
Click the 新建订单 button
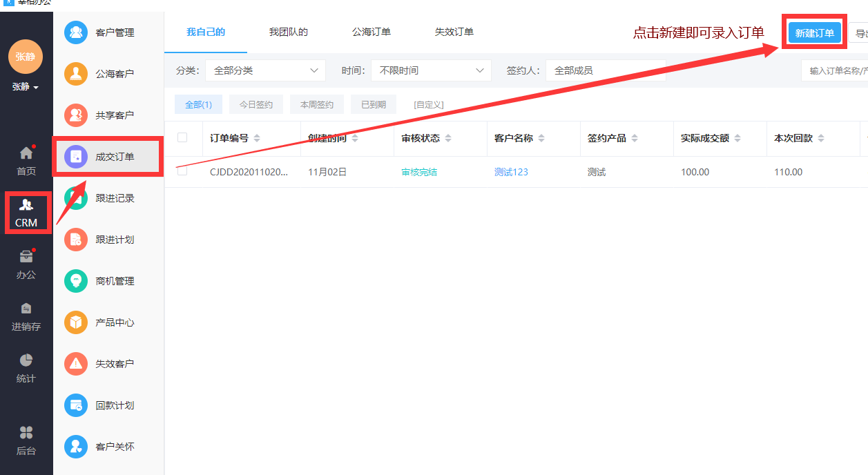(x=815, y=32)
